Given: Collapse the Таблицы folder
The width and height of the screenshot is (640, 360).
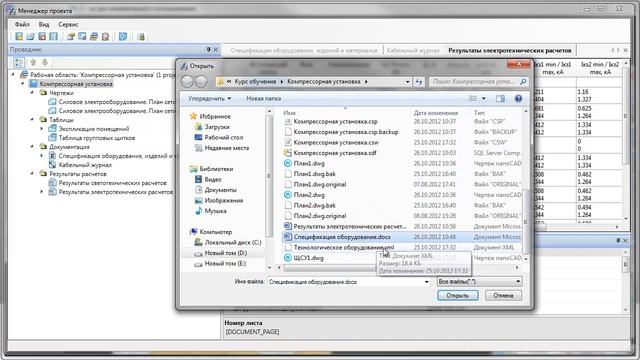Looking at the screenshot, I should point(32,120).
